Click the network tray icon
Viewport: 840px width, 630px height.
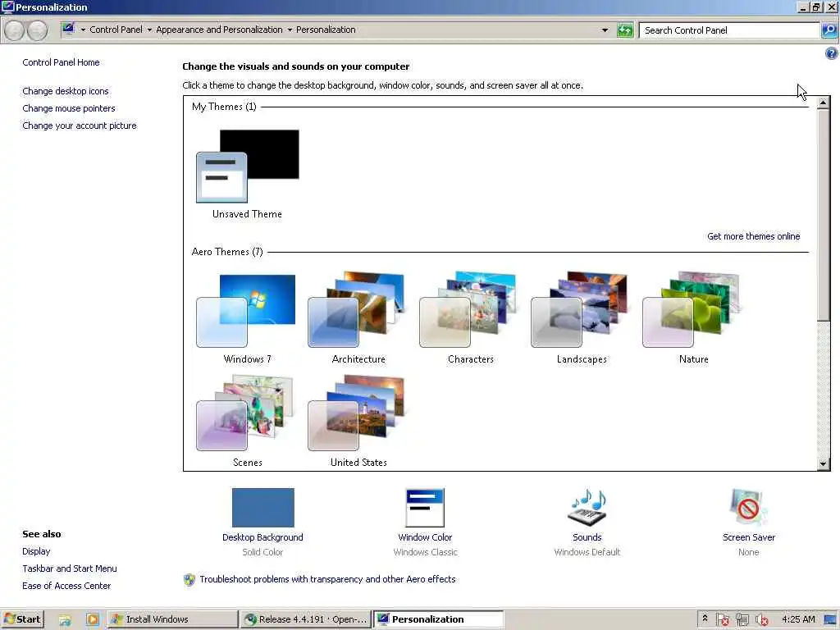coord(742,620)
